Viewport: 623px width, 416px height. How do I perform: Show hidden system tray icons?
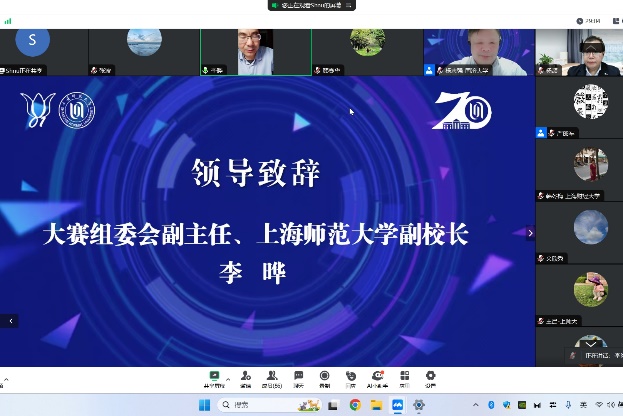tap(476, 405)
